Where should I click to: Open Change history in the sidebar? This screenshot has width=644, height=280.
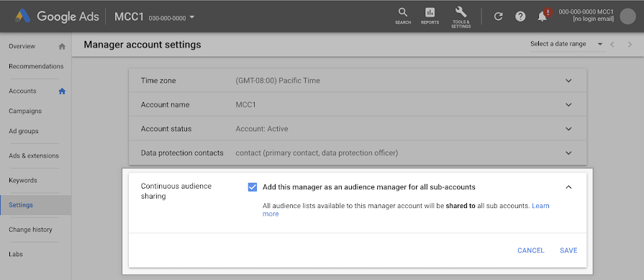[30, 230]
